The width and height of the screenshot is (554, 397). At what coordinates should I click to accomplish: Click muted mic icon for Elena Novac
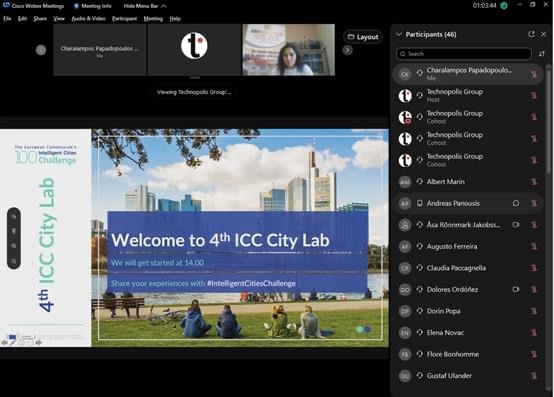click(x=534, y=332)
